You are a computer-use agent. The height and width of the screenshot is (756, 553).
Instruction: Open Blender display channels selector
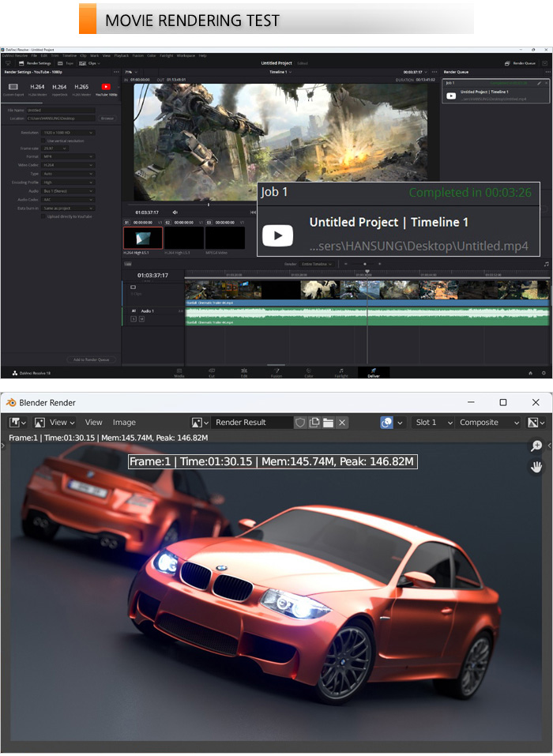(536, 423)
